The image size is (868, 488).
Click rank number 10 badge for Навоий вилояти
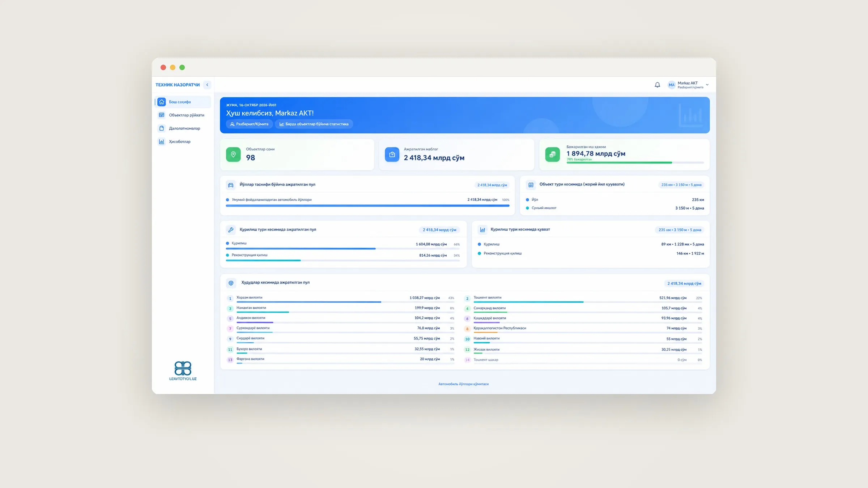(467, 339)
